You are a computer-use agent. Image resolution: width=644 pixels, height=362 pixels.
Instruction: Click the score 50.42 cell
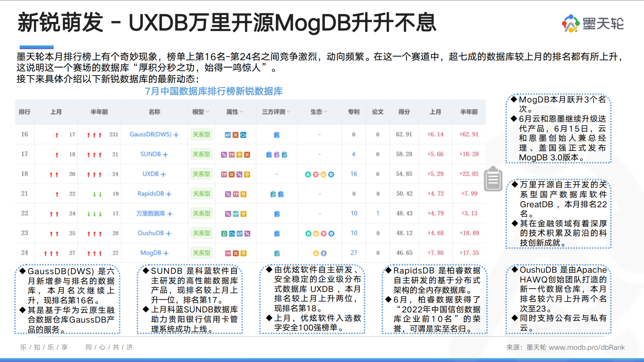coord(404,193)
